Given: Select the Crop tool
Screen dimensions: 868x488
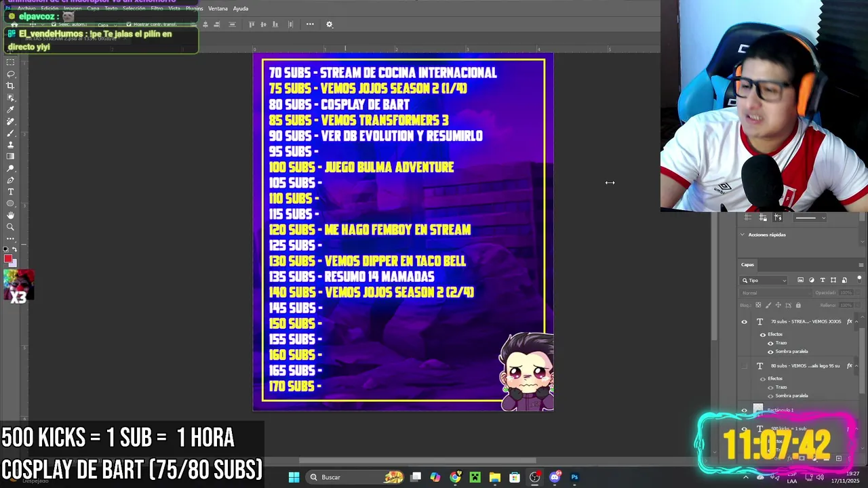Looking at the screenshot, I should point(10,86).
